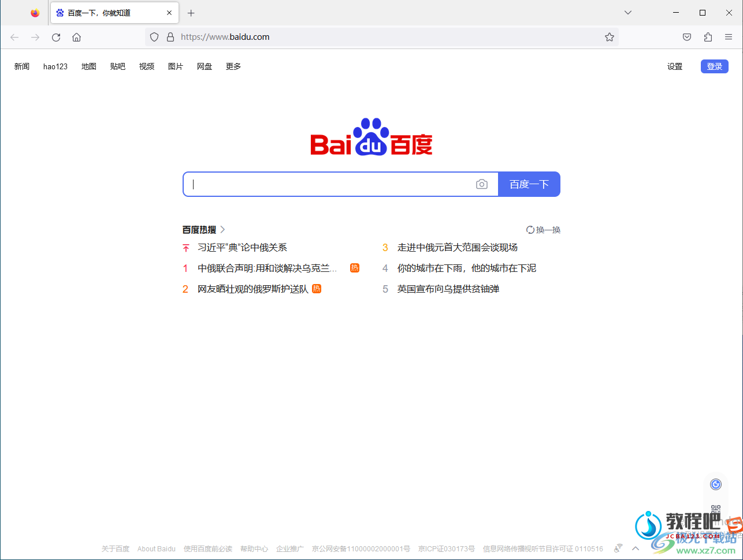
Task: Open hot search 中俄联合声明:用和谈解决乌克兰
Action: tap(268, 268)
